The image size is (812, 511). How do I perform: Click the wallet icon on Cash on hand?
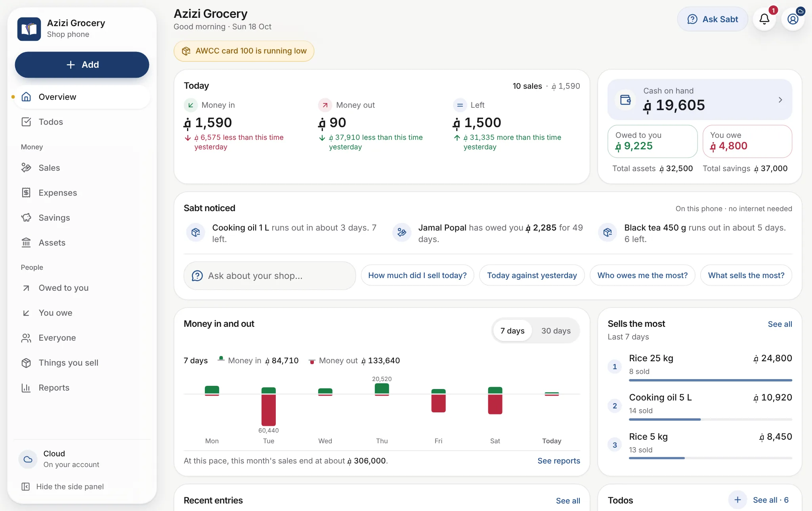point(625,100)
